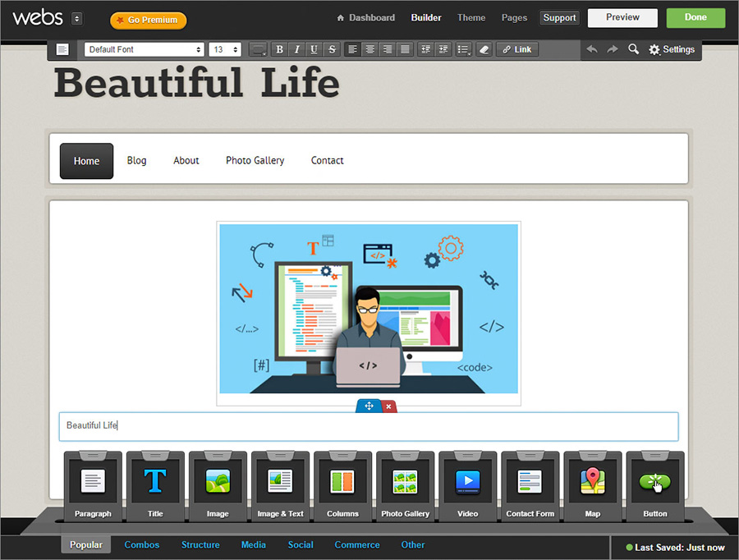
Task: Click the Preview button
Action: [x=622, y=17]
